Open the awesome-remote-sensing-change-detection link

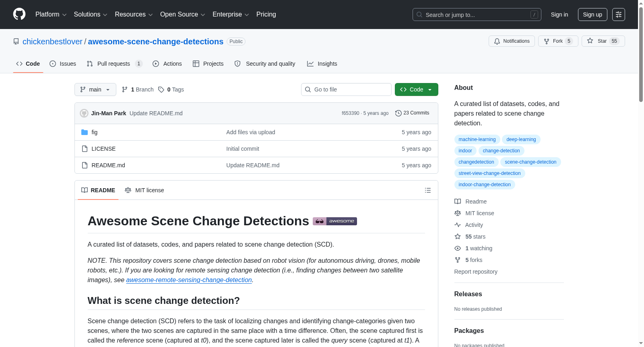click(189, 280)
